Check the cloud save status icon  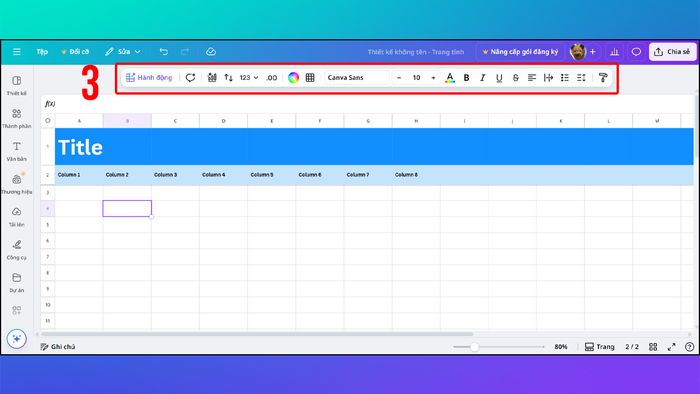211,52
